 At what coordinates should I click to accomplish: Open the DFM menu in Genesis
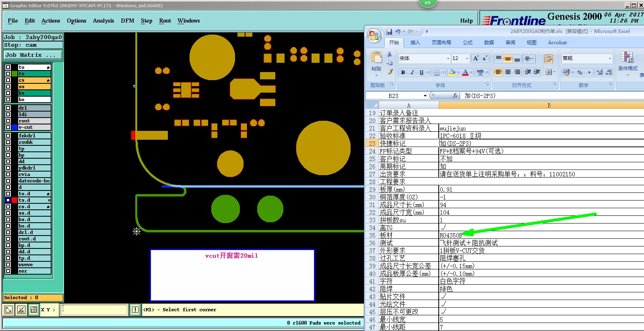pos(128,21)
